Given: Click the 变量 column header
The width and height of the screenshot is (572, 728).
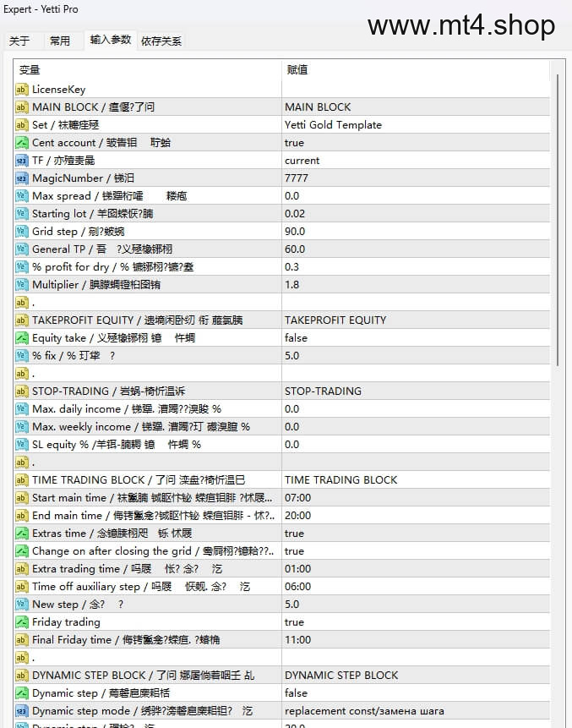Looking at the screenshot, I should click(x=148, y=69).
